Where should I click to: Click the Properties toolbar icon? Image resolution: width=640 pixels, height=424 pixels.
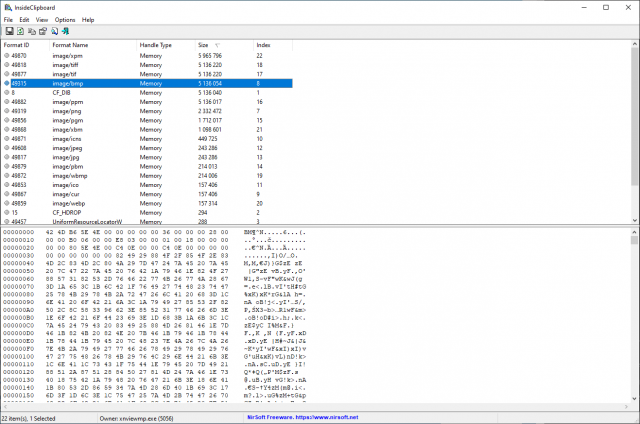[43, 31]
